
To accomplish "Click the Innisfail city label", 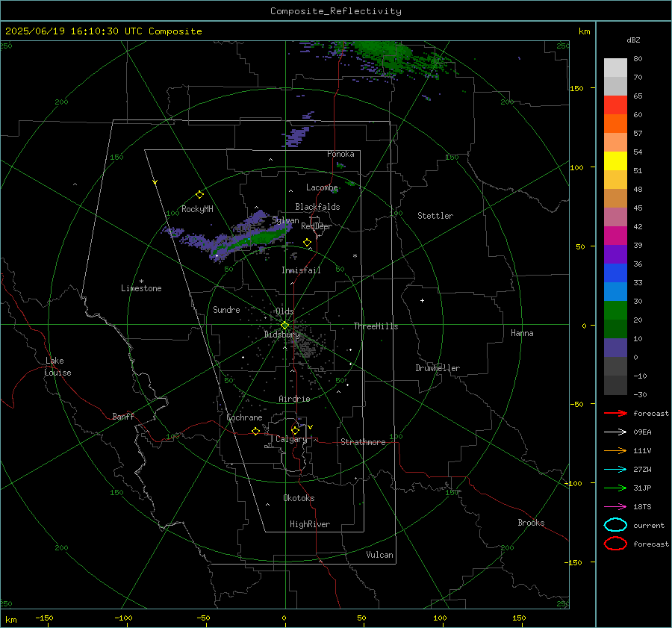I will click(x=301, y=270).
